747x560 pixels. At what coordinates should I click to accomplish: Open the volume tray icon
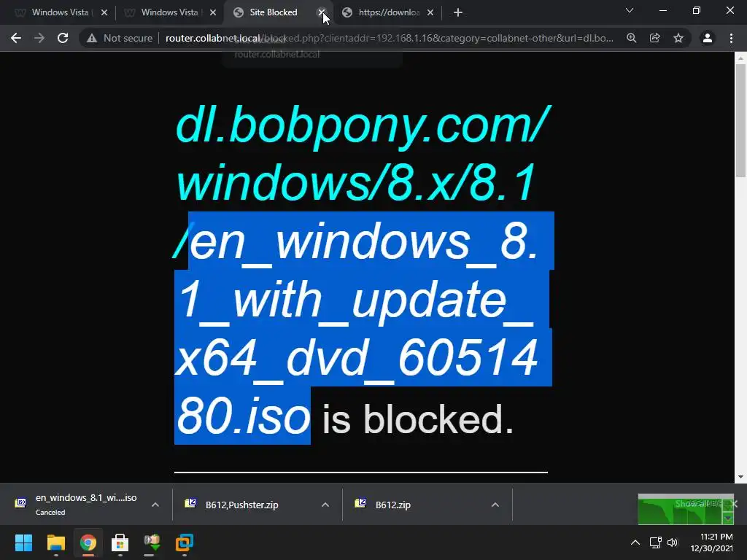tap(672, 542)
